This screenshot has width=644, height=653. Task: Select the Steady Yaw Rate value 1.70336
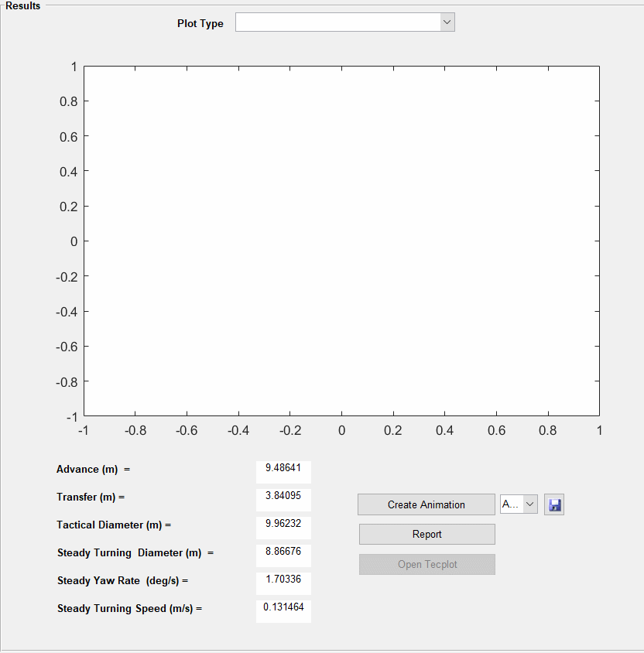pyautogui.click(x=283, y=583)
